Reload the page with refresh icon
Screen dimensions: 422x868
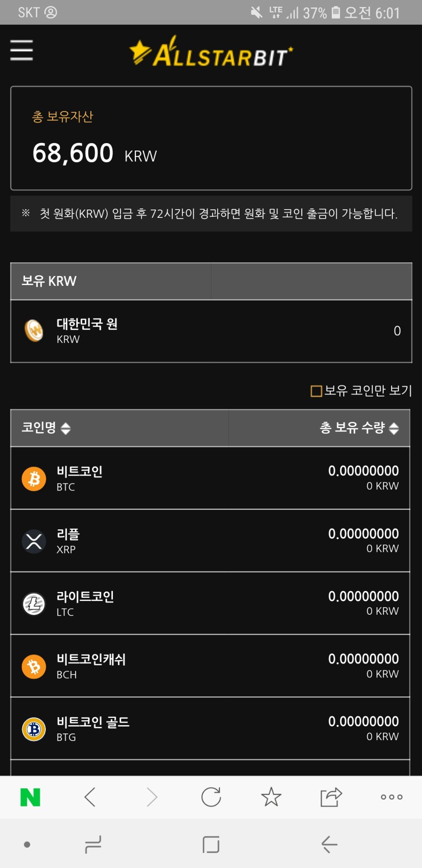coord(211,797)
